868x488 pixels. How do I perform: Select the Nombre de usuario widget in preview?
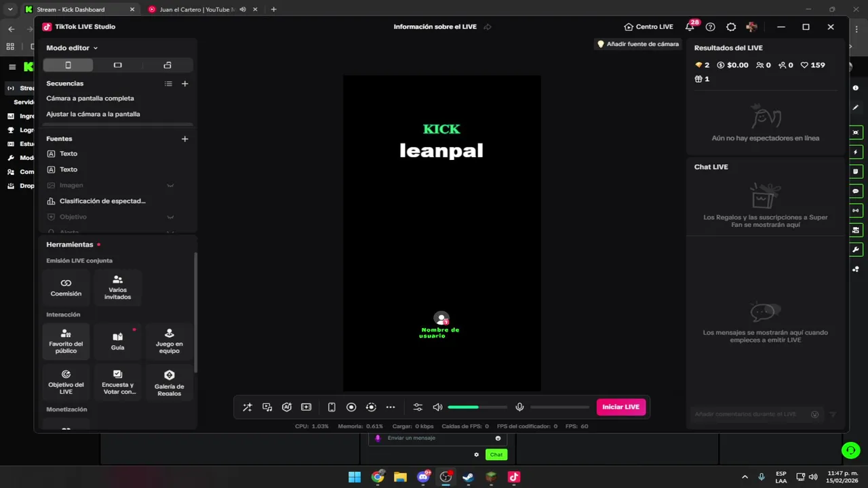[439, 325]
